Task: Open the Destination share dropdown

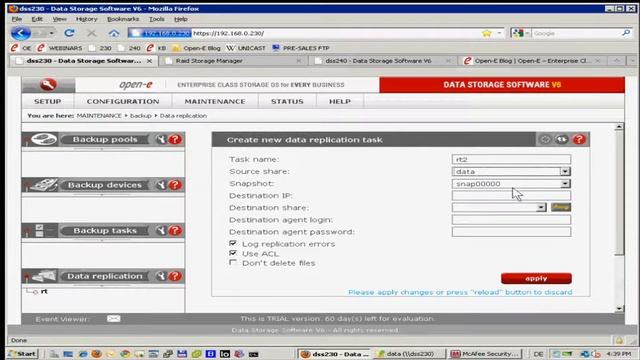Action: [x=541, y=207]
